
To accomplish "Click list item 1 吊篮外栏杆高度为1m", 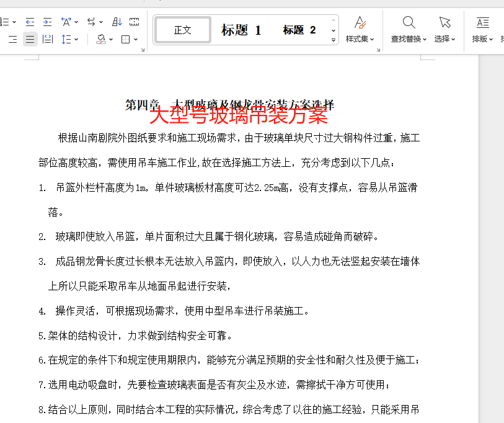I will (x=228, y=187).
